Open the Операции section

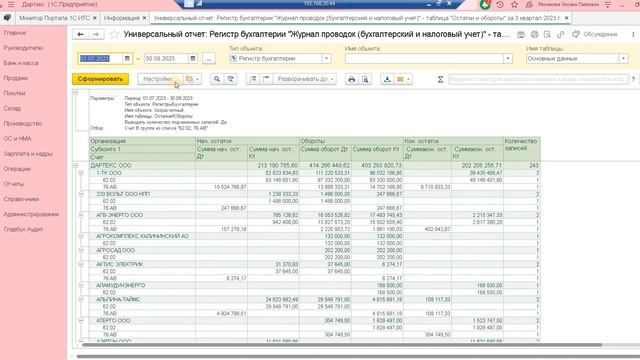point(17,169)
